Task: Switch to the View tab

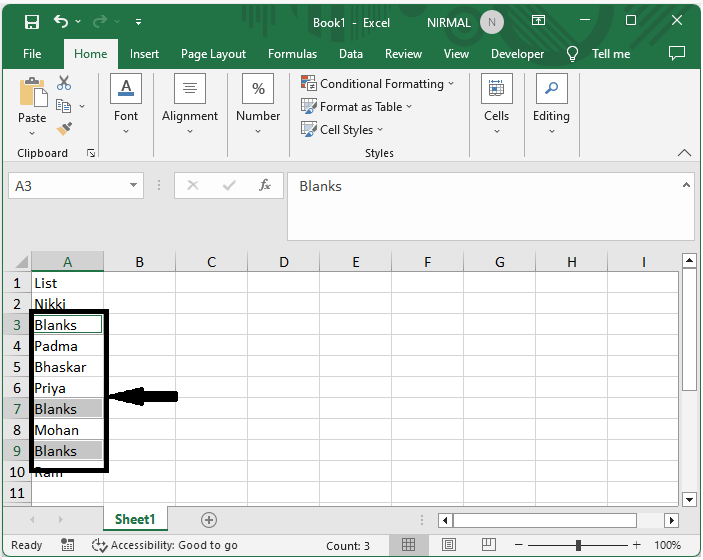Action: tap(456, 54)
